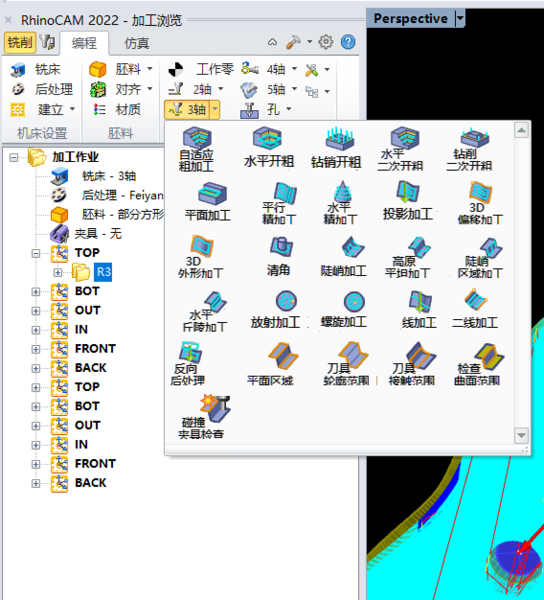
Task: Select 陡峭区域加工 steep region icon
Action: (480, 257)
